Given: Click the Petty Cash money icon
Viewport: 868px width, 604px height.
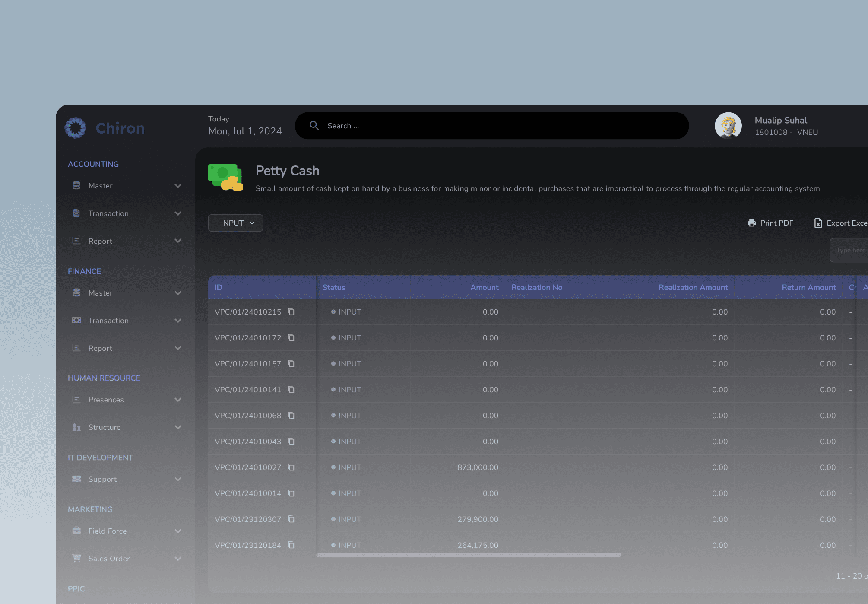Looking at the screenshot, I should 225,177.
